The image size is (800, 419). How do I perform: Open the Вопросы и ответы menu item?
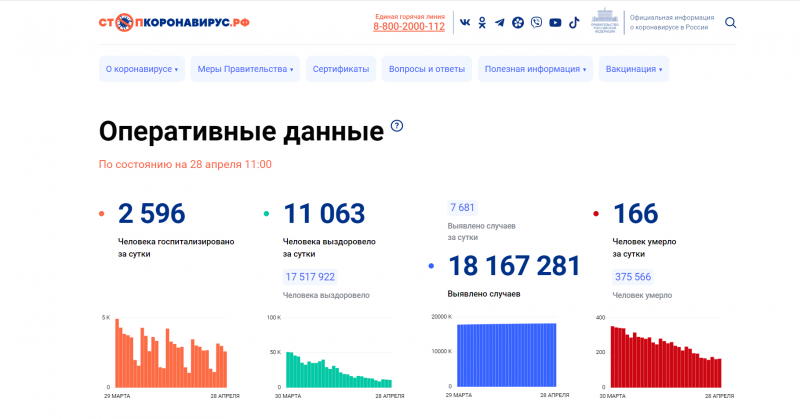pyautogui.click(x=427, y=69)
